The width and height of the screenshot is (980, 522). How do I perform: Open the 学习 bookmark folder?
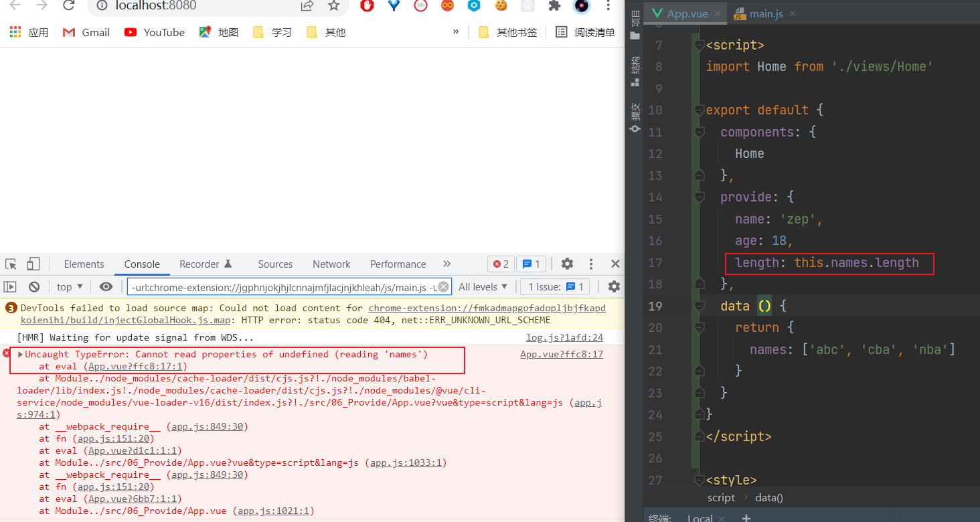pyautogui.click(x=272, y=32)
